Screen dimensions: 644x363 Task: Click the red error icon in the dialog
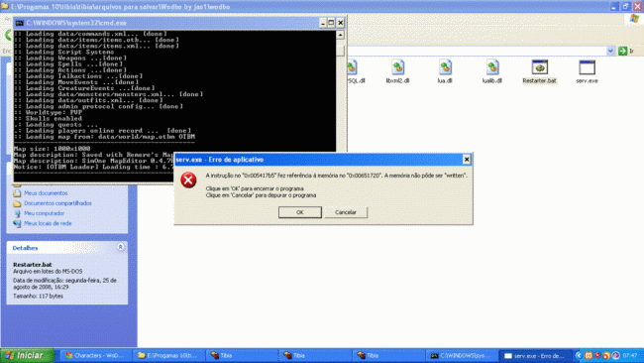(188, 181)
